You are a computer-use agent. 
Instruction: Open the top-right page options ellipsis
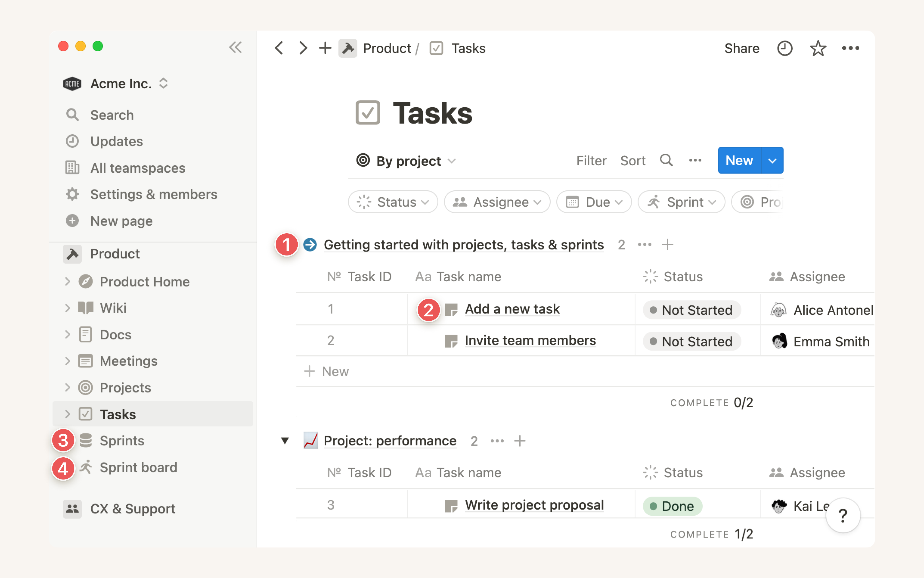(x=850, y=48)
